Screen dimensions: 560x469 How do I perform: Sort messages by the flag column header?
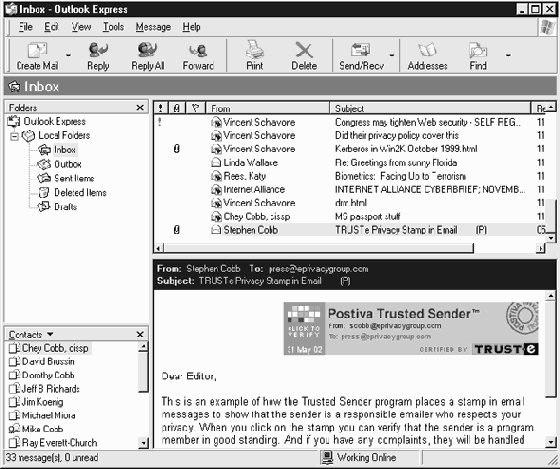point(195,108)
